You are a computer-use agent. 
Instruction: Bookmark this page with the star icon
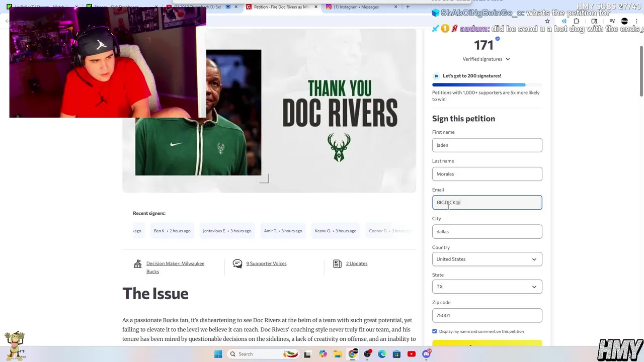(x=547, y=21)
